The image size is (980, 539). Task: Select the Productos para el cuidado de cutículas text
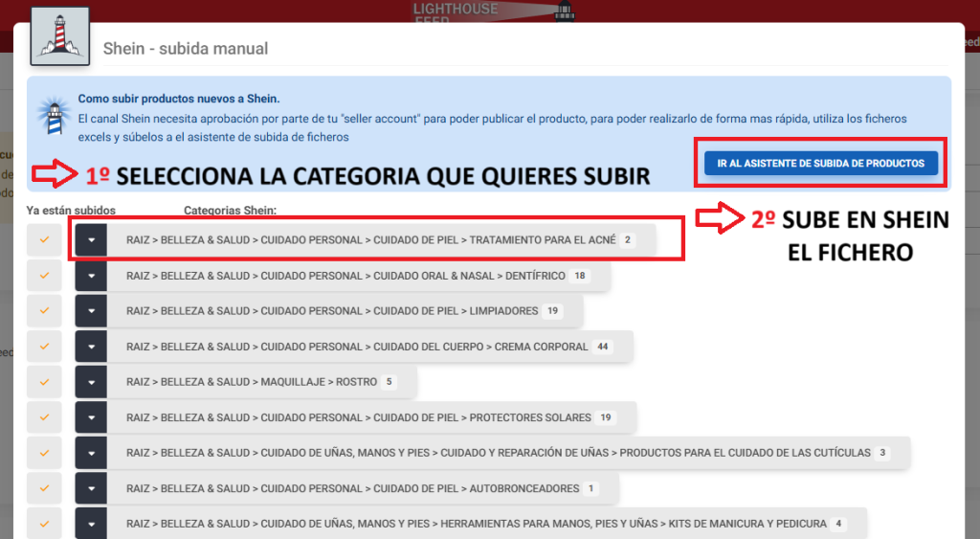(x=498, y=453)
